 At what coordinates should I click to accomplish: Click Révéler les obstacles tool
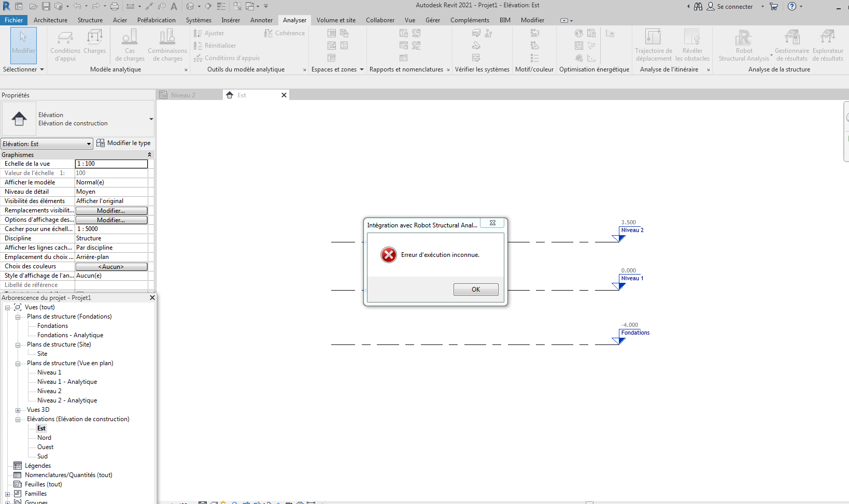pyautogui.click(x=692, y=45)
